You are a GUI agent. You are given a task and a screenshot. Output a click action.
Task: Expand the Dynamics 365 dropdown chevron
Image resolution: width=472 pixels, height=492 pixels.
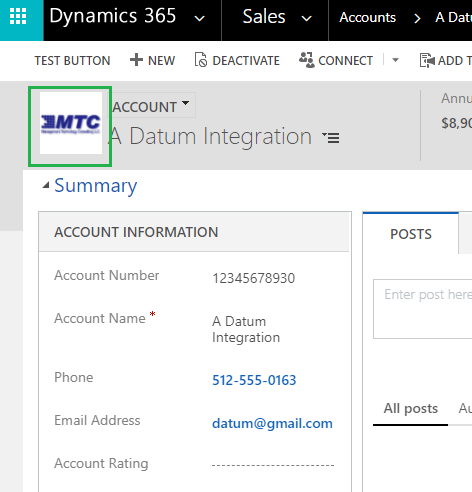[199, 18]
